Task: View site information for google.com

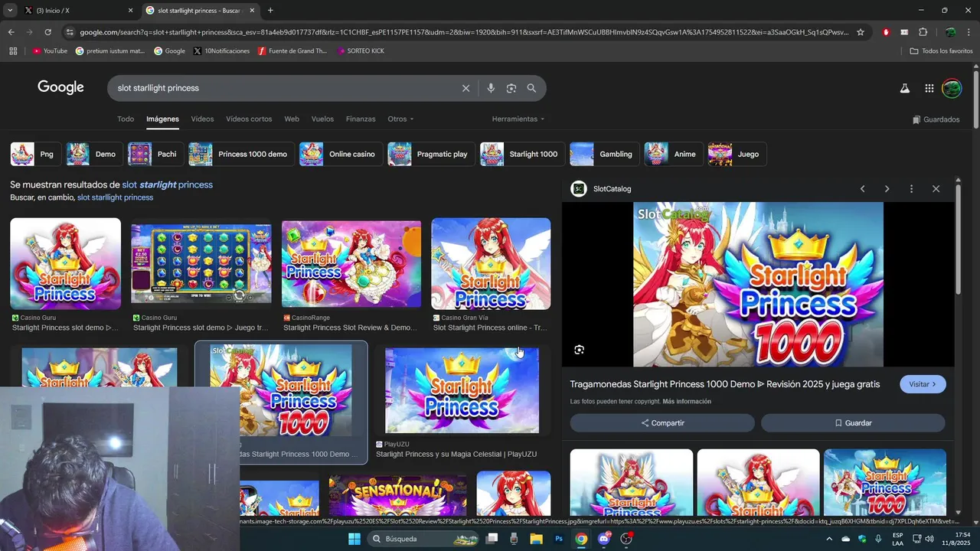Action: coord(70,32)
